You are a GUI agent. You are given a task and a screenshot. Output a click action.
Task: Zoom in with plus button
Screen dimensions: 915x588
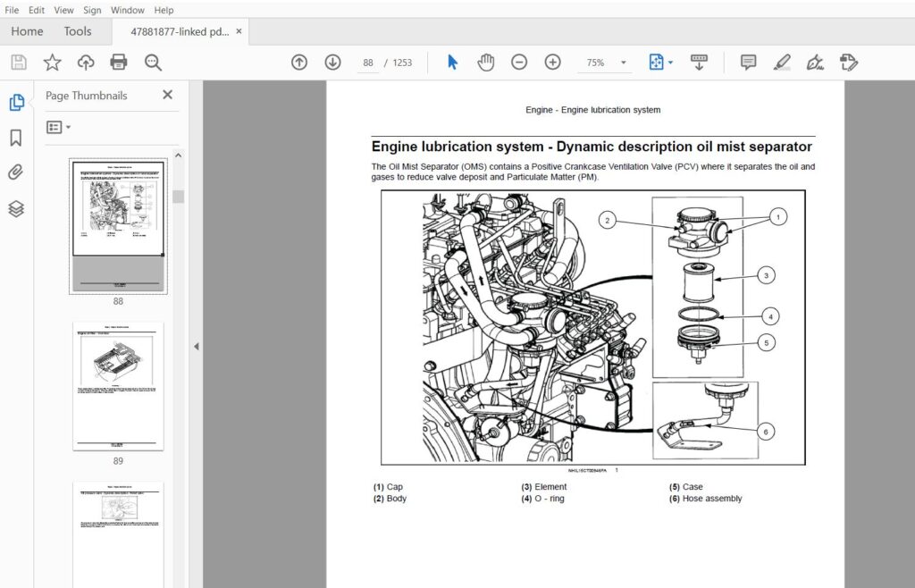[552, 63]
